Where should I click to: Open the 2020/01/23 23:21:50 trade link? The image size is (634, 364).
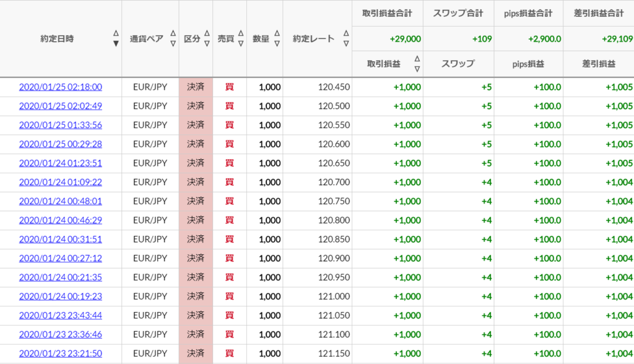point(61,353)
